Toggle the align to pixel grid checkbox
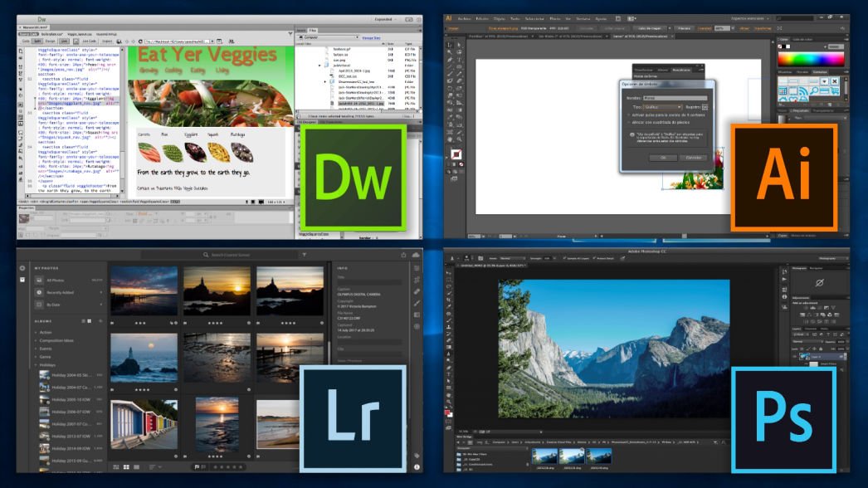This screenshot has width=868, height=488. point(630,122)
